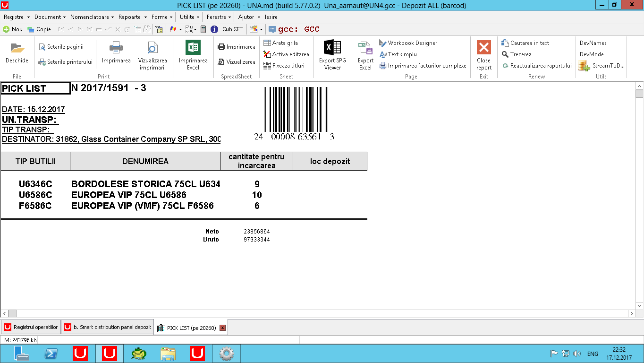Click the Close report button
This screenshot has width=644, height=363.
tap(484, 55)
